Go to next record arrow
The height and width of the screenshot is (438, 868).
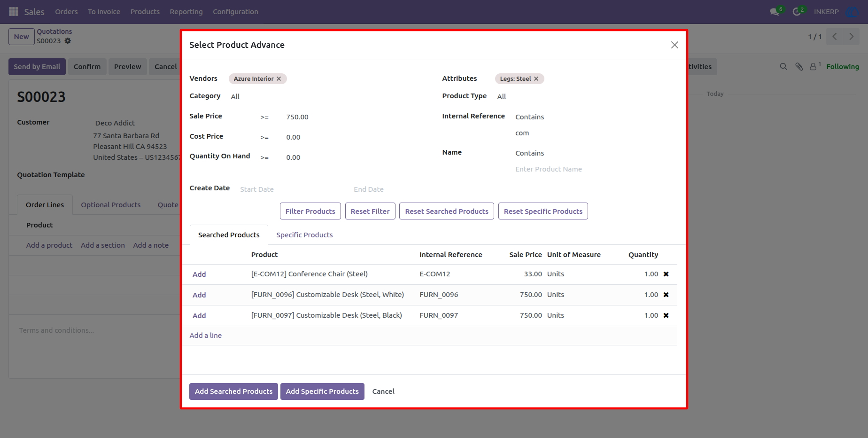(851, 36)
